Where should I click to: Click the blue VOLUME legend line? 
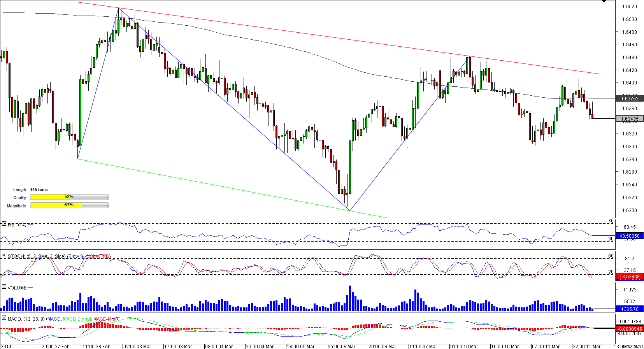[x=31, y=288]
